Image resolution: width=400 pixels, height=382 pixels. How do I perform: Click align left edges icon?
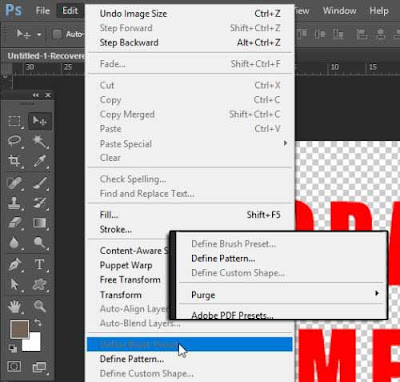tap(362, 34)
